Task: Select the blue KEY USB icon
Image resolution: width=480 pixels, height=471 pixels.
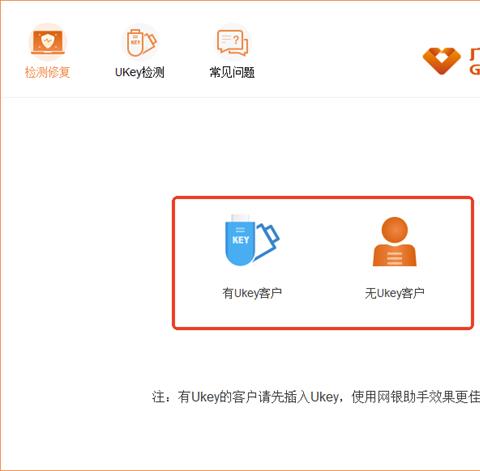Action: tap(252, 240)
